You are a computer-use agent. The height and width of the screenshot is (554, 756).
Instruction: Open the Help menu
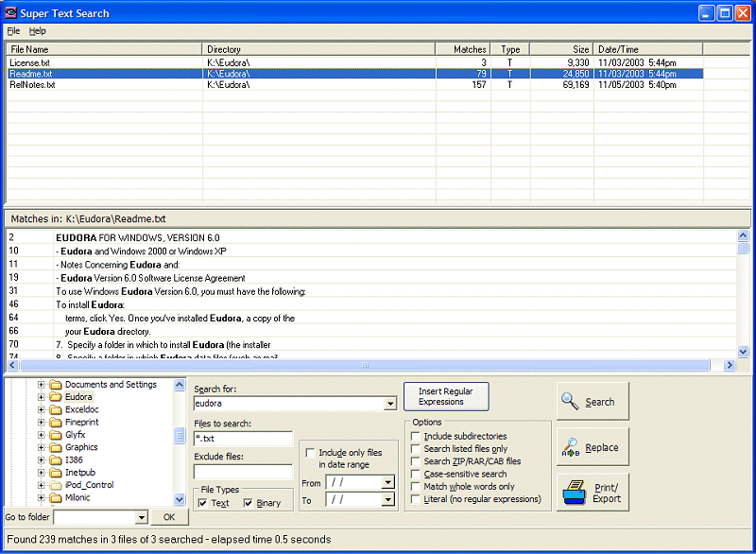click(37, 31)
